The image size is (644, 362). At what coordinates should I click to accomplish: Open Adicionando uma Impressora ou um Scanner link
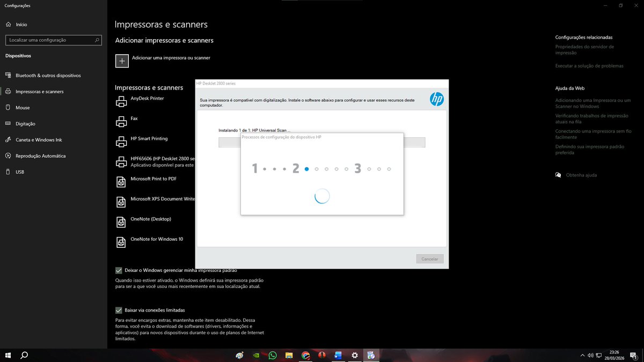click(593, 103)
